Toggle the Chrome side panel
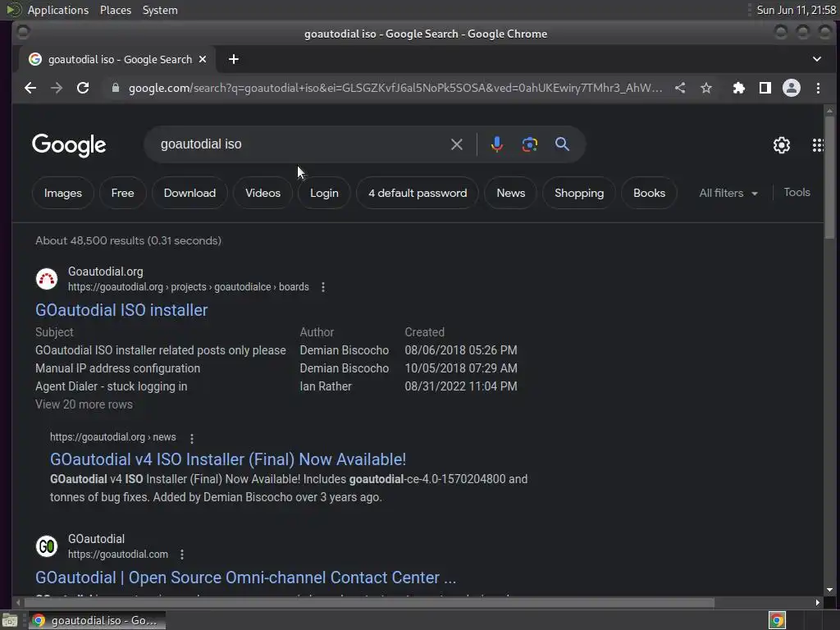Image resolution: width=840 pixels, height=630 pixels. pos(765,88)
